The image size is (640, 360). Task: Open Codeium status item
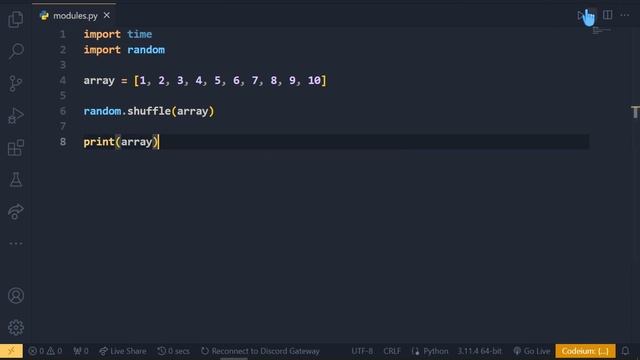[585, 351]
